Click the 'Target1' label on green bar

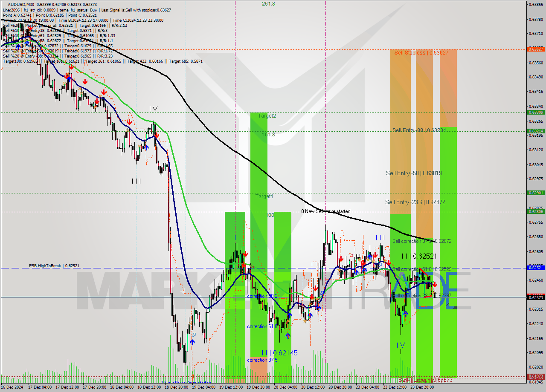[264, 196]
